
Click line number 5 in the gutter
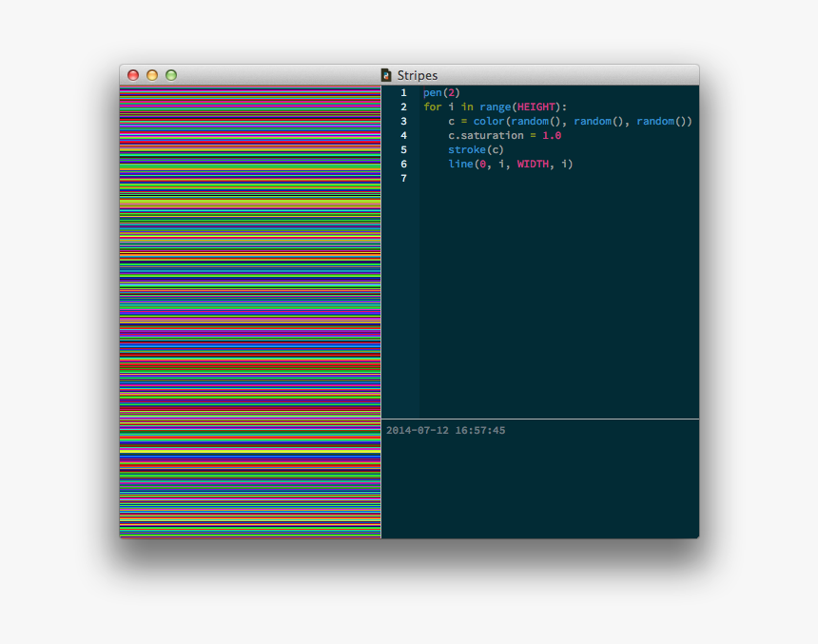tap(404, 149)
